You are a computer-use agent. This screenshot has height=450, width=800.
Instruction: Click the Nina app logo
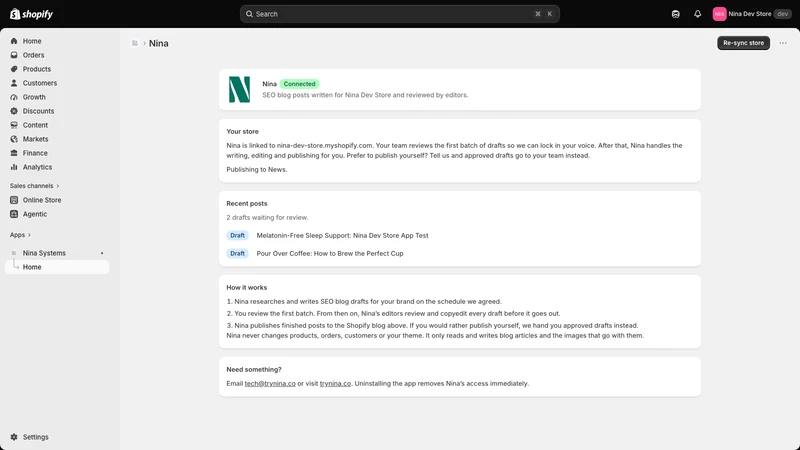pos(239,89)
